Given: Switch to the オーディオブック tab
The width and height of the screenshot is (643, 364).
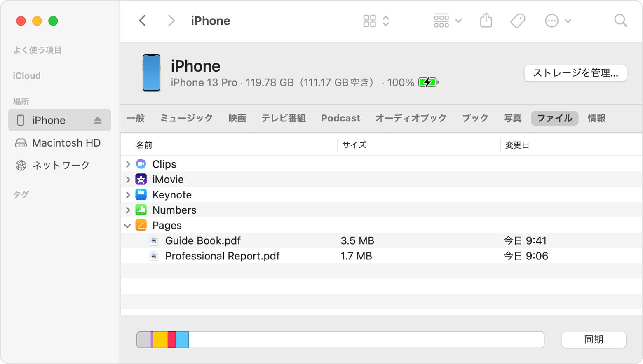Looking at the screenshot, I should tap(411, 119).
